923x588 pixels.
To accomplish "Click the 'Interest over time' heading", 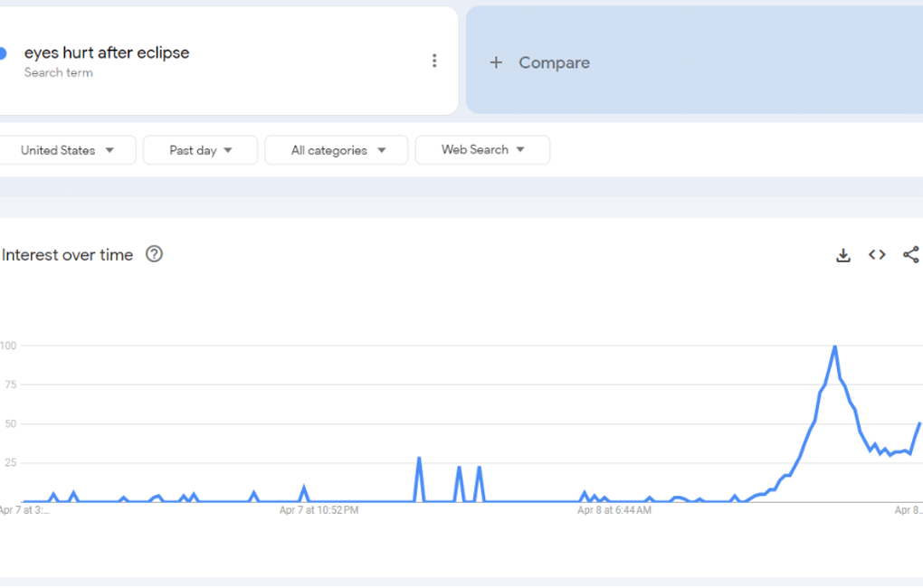I will [x=68, y=255].
